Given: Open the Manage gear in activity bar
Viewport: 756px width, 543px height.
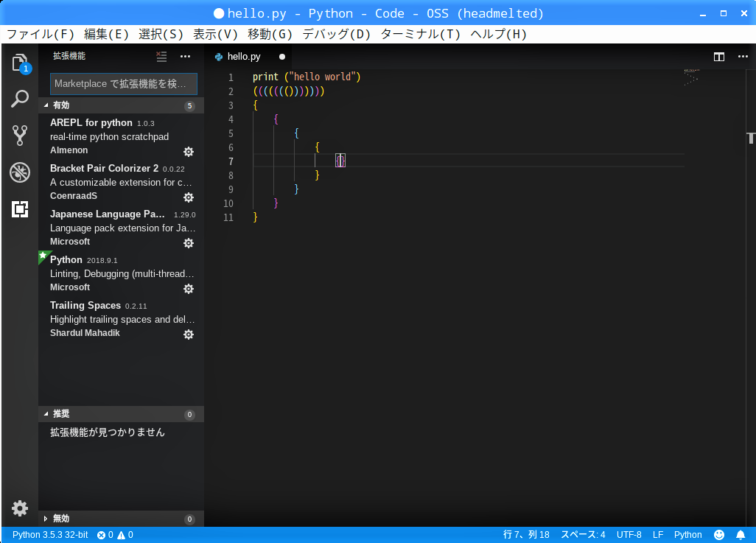Looking at the screenshot, I should 20,508.
